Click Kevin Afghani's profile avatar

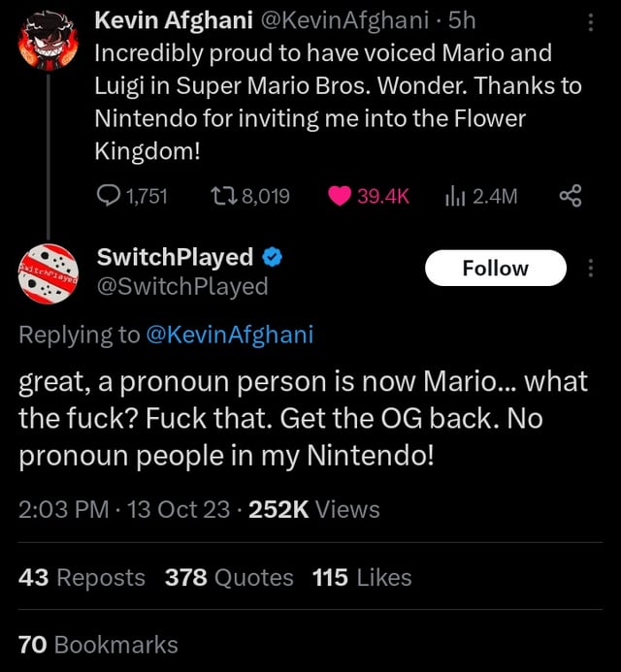[x=48, y=39]
